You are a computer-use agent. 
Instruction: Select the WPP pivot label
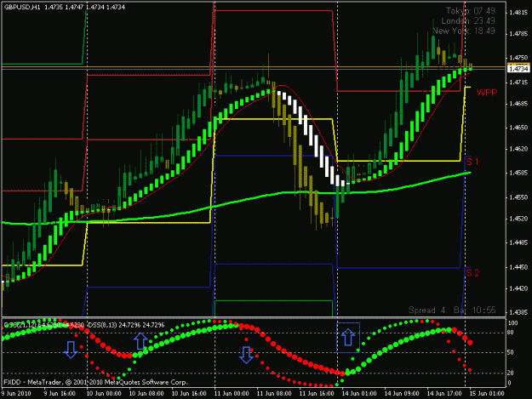pos(487,93)
